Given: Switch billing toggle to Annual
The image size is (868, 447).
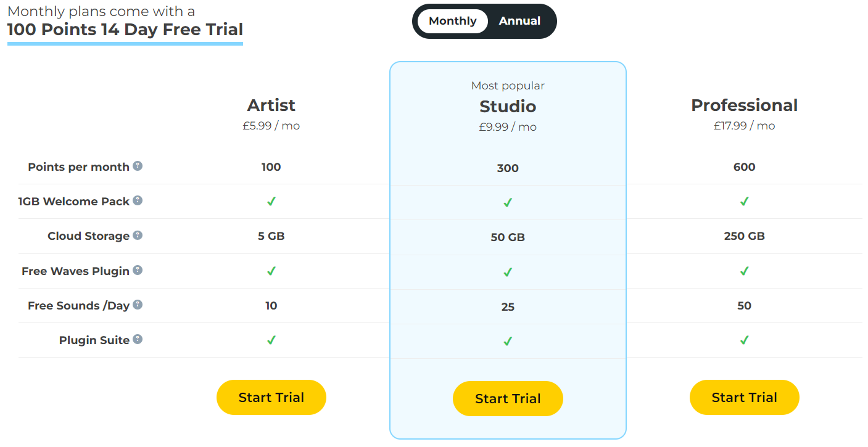Looking at the screenshot, I should pyautogui.click(x=519, y=21).
